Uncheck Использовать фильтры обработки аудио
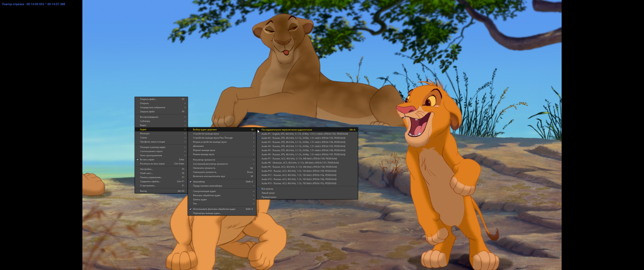 214,209
